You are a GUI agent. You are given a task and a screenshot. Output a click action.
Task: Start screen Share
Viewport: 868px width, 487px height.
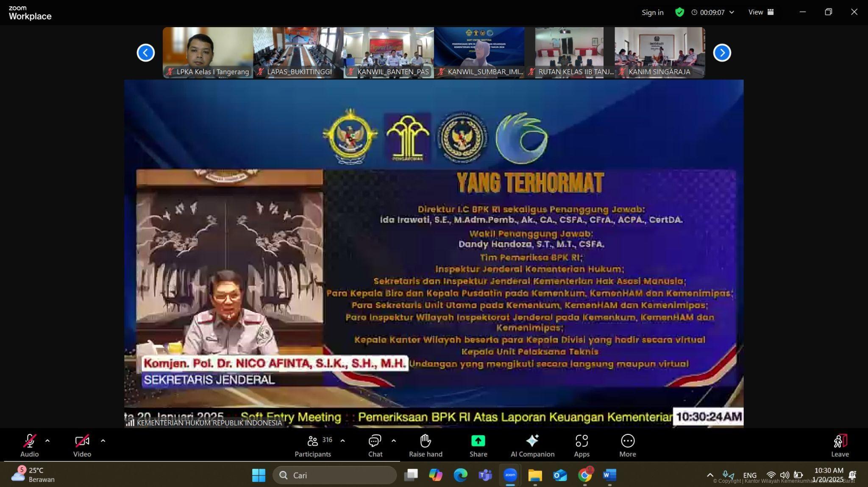pos(478,445)
